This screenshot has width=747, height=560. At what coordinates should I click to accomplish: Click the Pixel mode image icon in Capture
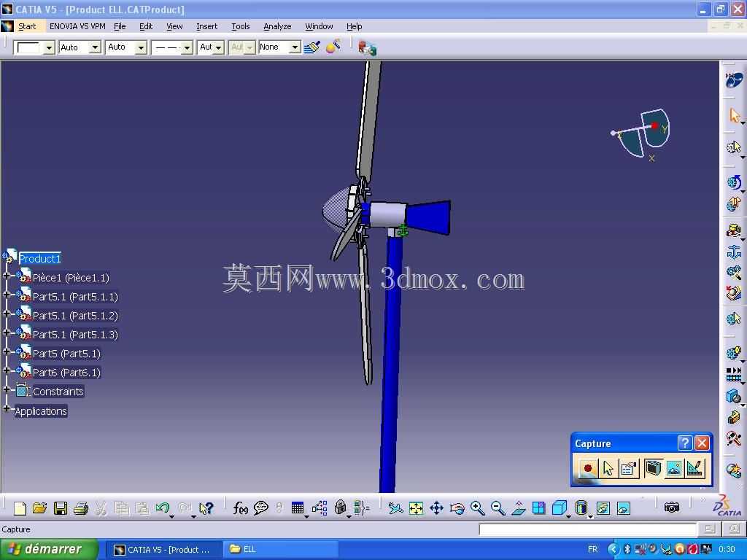(673, 468)
